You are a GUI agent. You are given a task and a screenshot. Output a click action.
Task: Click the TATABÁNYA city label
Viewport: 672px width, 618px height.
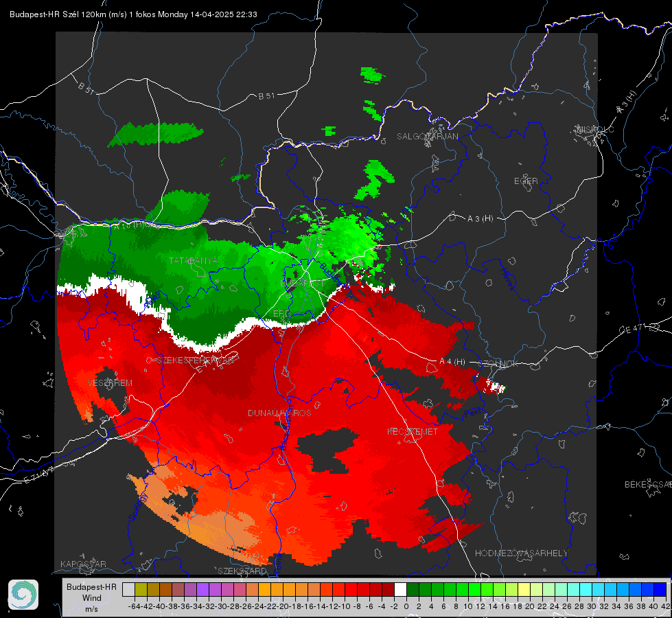(x=194, y=260)
